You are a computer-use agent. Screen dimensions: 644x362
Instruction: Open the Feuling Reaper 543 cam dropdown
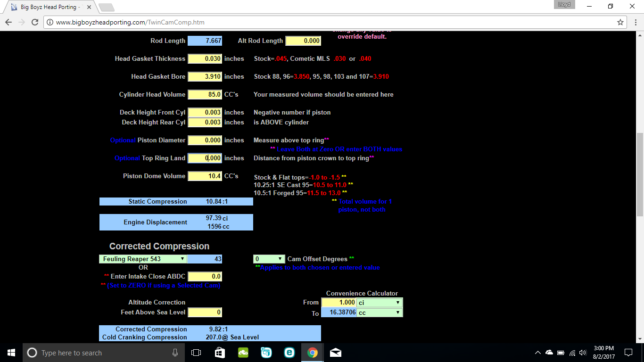click(143, 259)
